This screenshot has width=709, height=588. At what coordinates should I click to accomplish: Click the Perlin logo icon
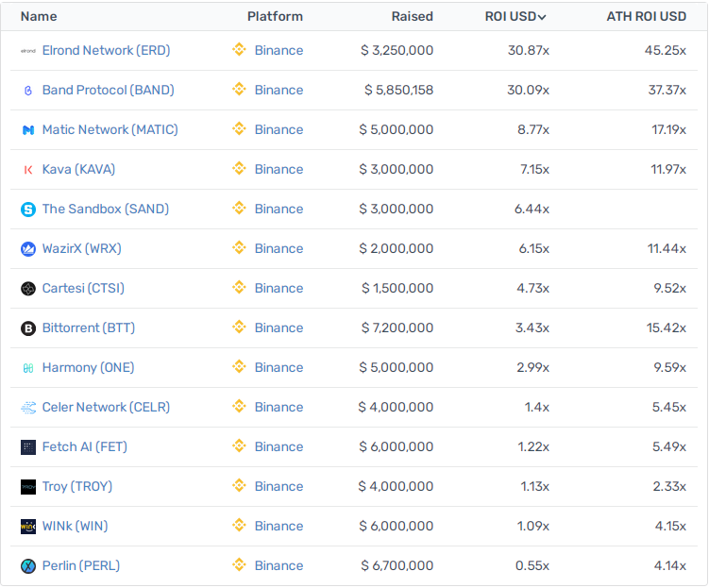28,566
